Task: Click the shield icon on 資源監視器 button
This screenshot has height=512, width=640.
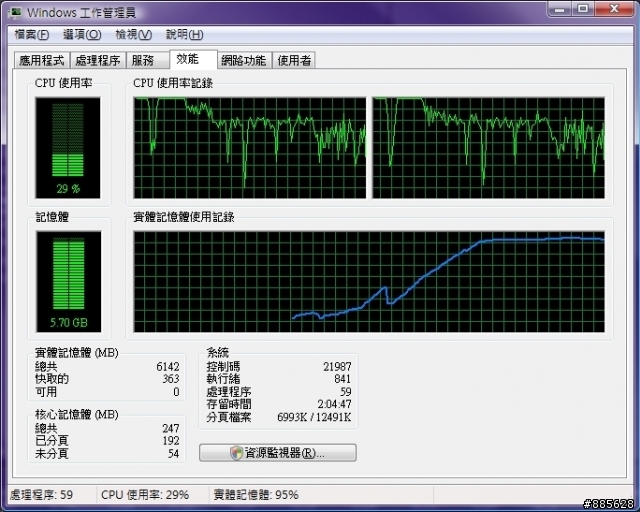Action: pos(236,453)
